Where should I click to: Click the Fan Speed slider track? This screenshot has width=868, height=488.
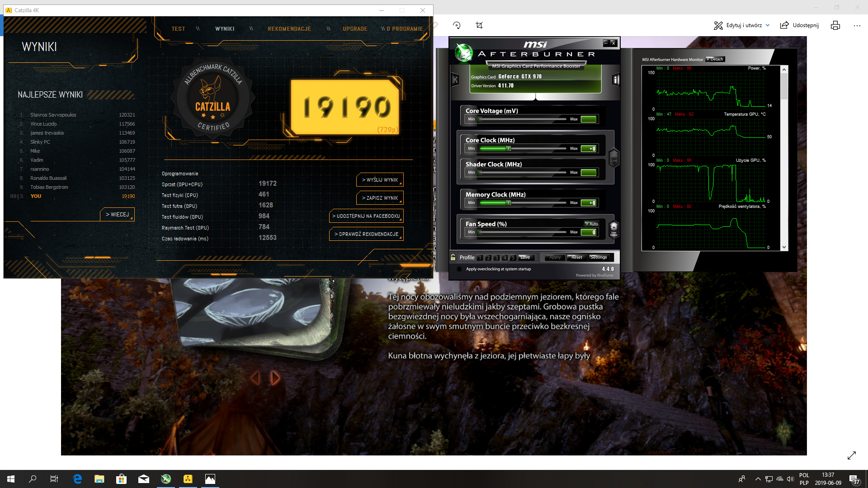click(523, 232)
